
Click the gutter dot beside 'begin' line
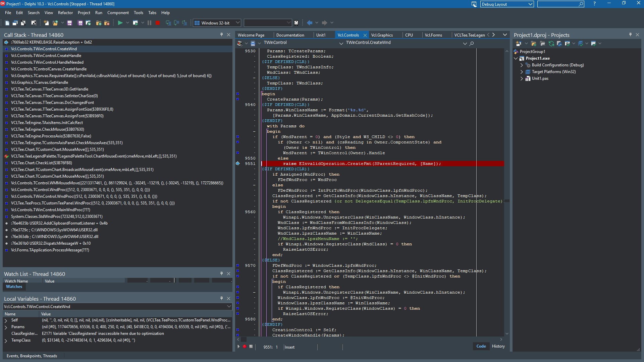pyautogui.click(x=238, y=94)
